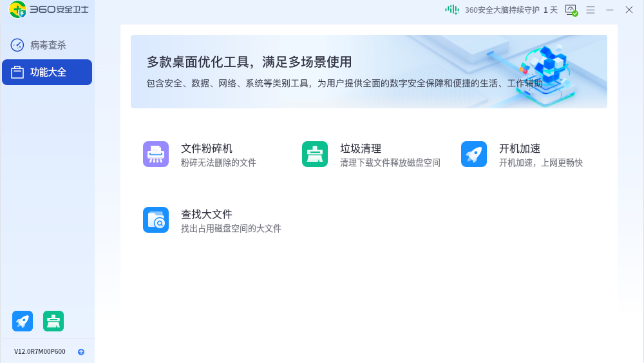644x363 pixels.
Task: Click the 360安全卫士 logo icon
Action: coord(17,10)
